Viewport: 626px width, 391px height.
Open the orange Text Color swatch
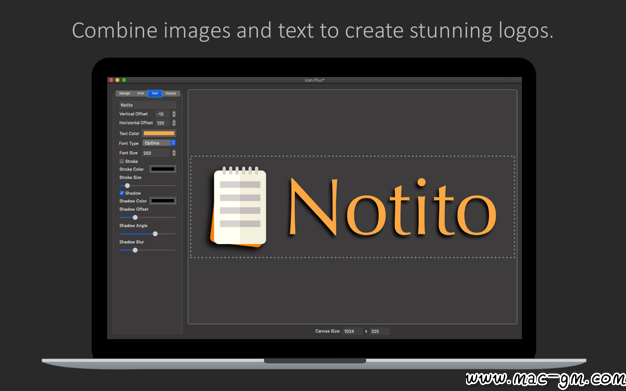159,133
